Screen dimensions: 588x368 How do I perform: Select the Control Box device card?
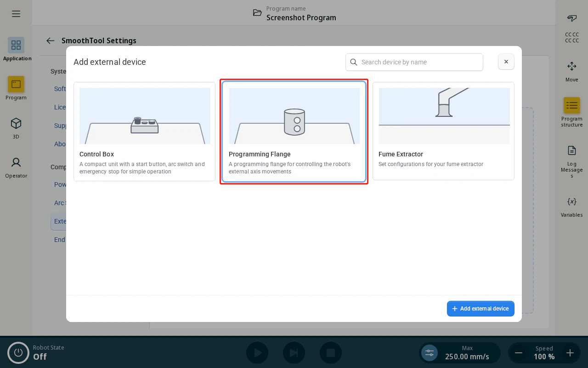point(144,132)
